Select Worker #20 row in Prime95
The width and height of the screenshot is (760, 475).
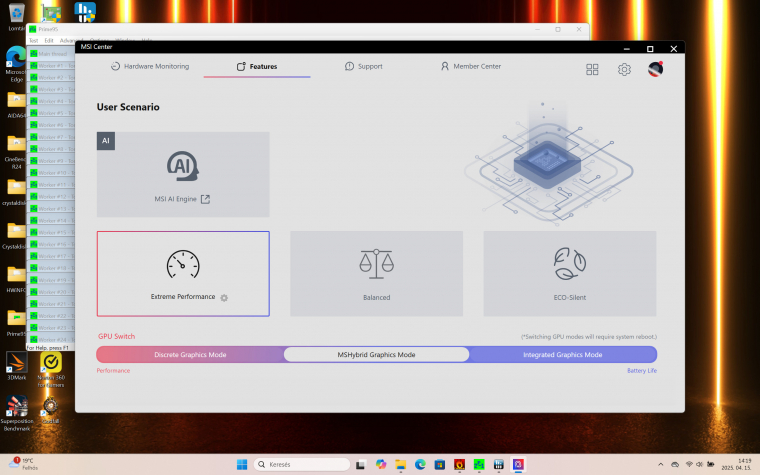pos(52,292)
